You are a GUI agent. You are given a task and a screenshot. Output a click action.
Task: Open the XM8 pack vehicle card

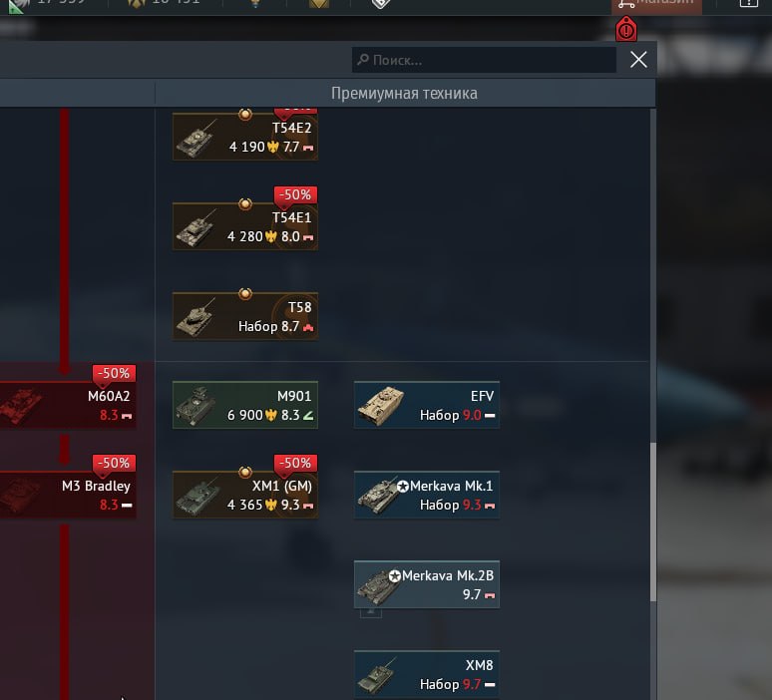(427, 674)
